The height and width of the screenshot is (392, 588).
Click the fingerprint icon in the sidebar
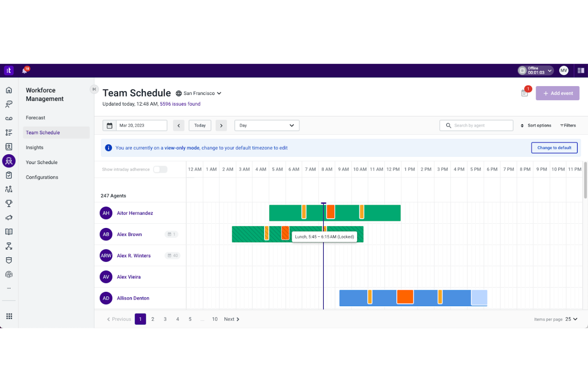(x=9, y=274)
